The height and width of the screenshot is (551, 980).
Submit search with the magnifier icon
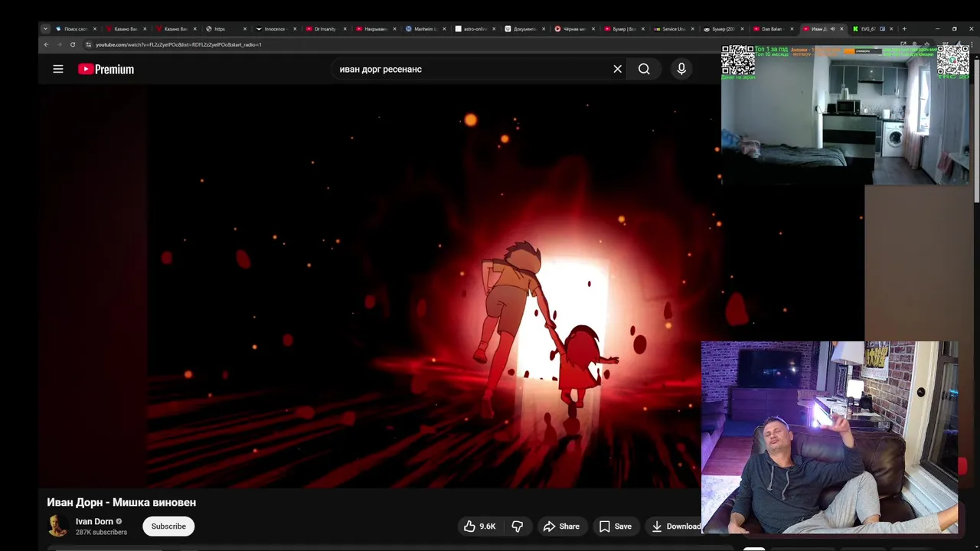[644, 69]
